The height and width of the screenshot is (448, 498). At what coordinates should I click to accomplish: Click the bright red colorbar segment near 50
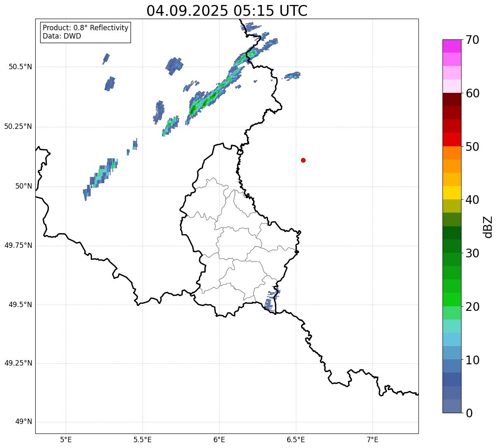click(452, 140)
